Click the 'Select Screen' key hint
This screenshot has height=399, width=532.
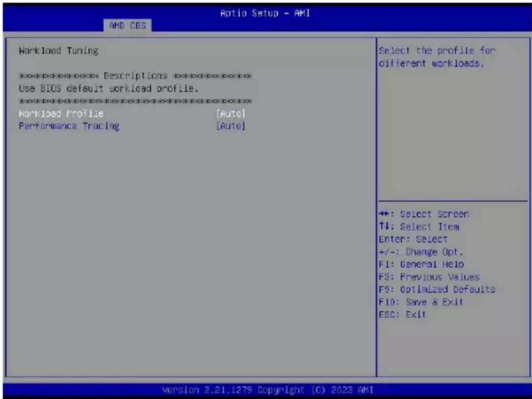point(424,214)
